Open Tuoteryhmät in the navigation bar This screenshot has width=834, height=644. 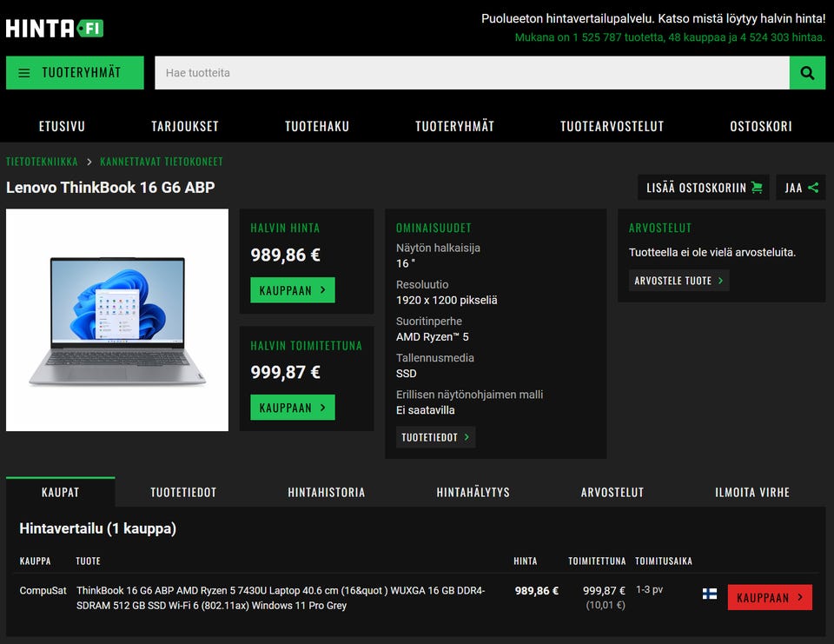click(x=454, y=126)
